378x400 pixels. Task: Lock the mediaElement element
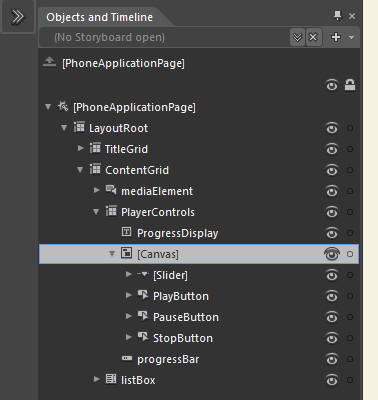tap(350, 191)
